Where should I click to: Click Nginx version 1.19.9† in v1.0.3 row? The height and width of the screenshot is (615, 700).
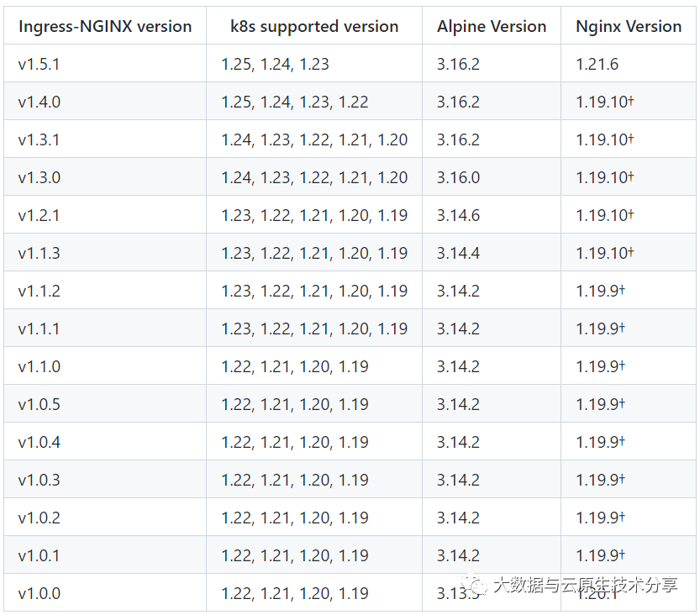[x=629, y=479]
